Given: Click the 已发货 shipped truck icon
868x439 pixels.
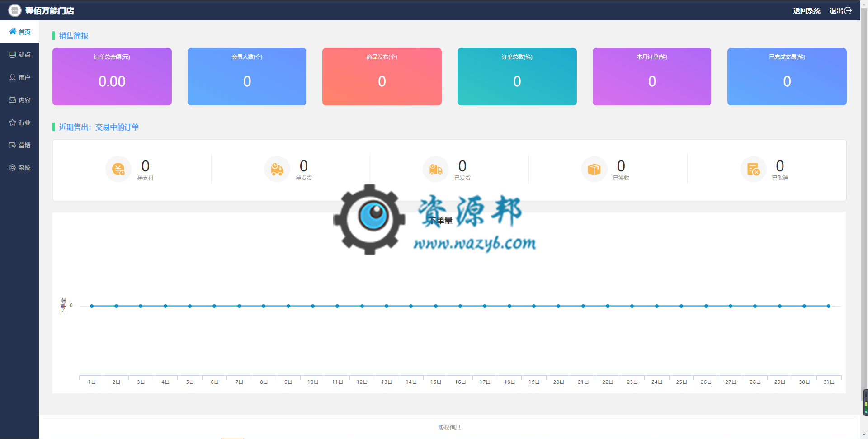Looking at the screenshot, I should click(436, 169).
